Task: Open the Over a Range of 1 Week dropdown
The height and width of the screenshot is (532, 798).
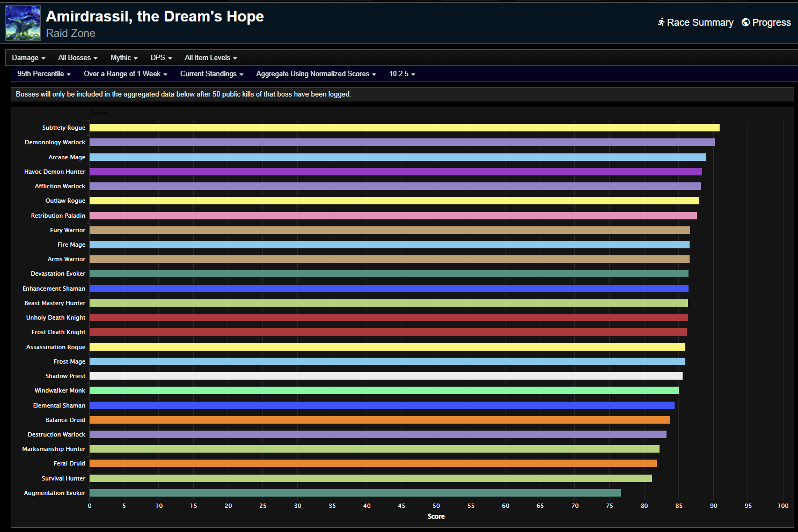Action: 126,74
